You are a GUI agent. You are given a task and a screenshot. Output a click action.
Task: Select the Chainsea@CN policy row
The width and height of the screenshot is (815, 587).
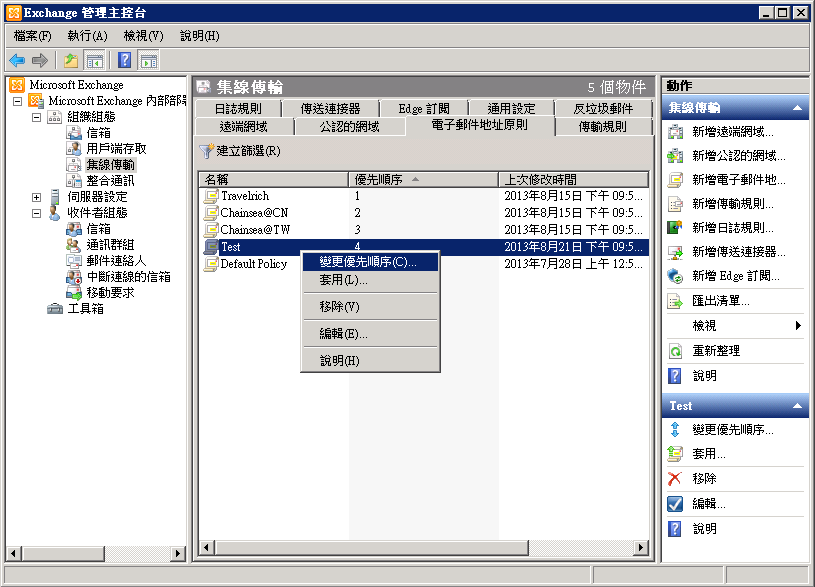click(424, 213)
